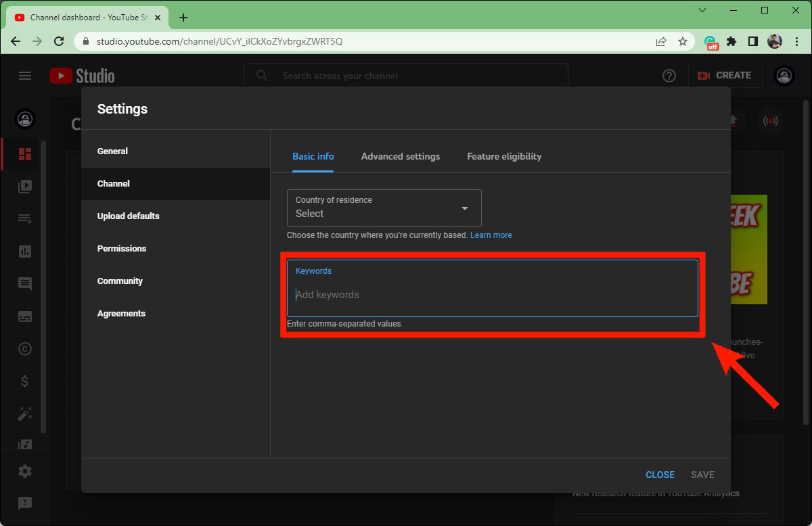Switch to the Advanced settings tab
This screenshot has height=526, width=812.
click(x=400, y=156)
